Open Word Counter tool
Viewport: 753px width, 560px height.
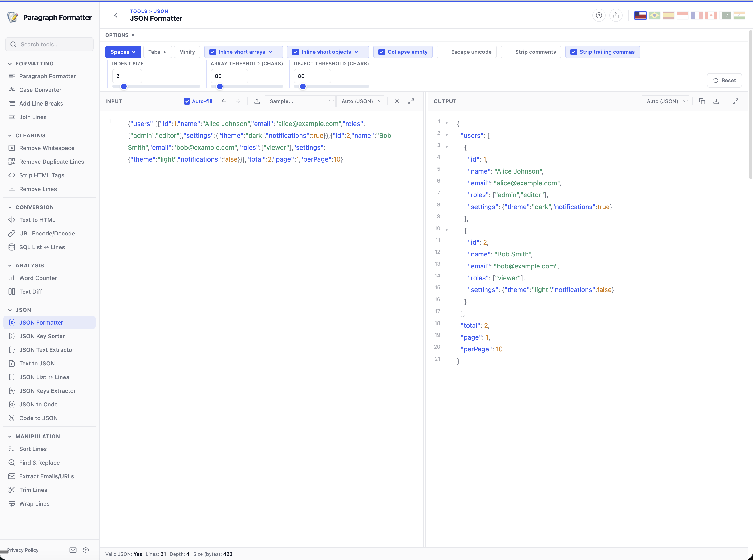[x=49, y=278]
